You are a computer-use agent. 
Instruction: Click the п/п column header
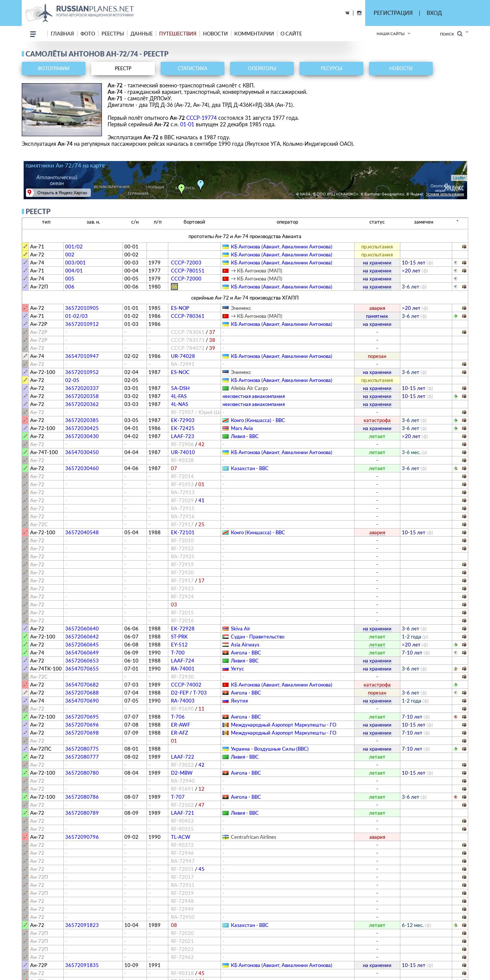pos(158,222)
